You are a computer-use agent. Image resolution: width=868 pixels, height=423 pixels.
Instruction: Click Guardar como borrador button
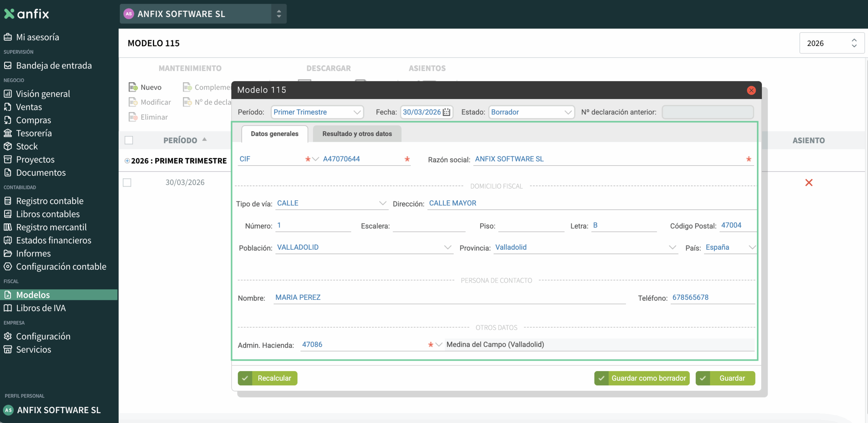642,378
